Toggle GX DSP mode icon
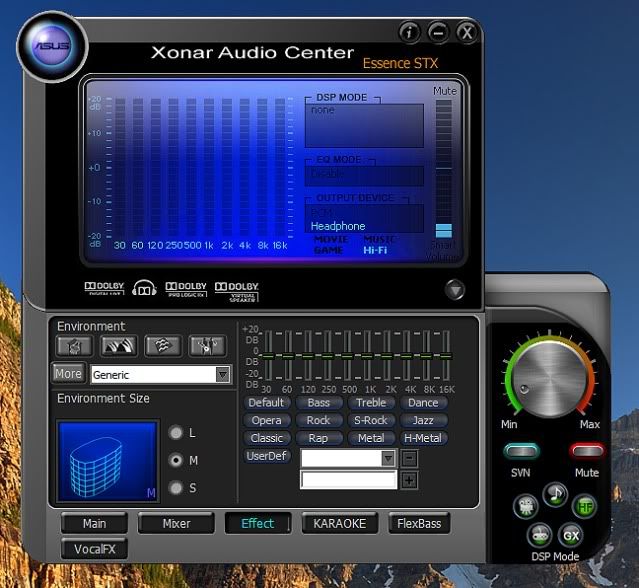This screenshot has width=639, height=588. coord(570,535)
